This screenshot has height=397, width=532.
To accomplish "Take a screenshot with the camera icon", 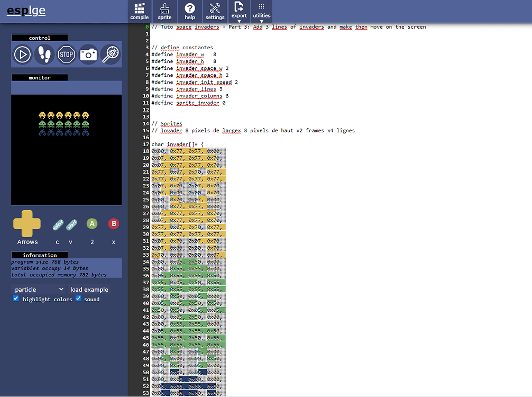I will point(88,54).
